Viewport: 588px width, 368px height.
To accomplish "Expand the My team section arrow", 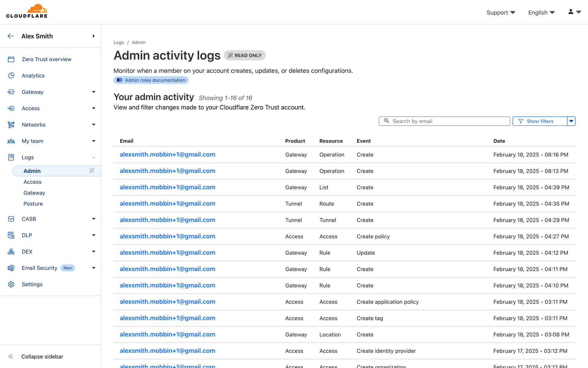I will coord(93,141).
